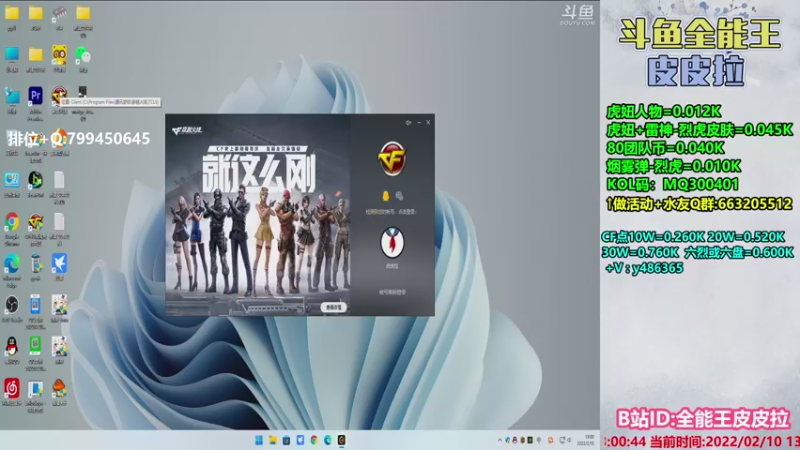Open the green QR code image file
The width and height of the screenshot is (800, 450).
35,353
